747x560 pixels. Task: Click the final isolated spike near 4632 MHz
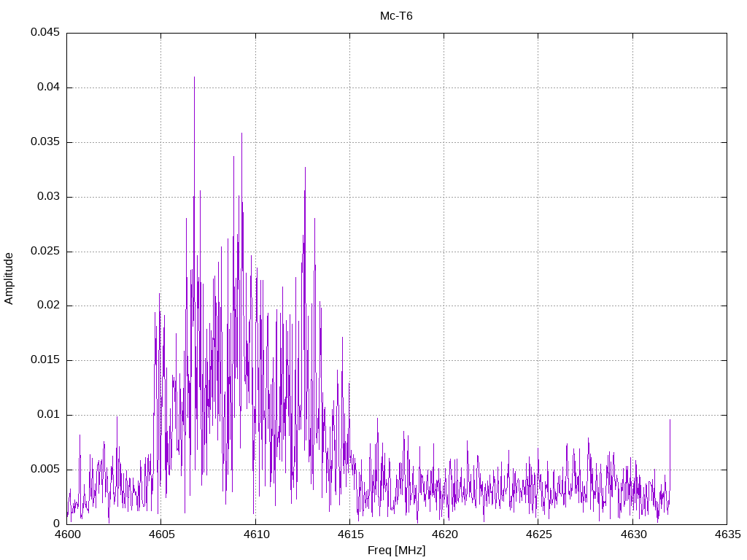670,421
